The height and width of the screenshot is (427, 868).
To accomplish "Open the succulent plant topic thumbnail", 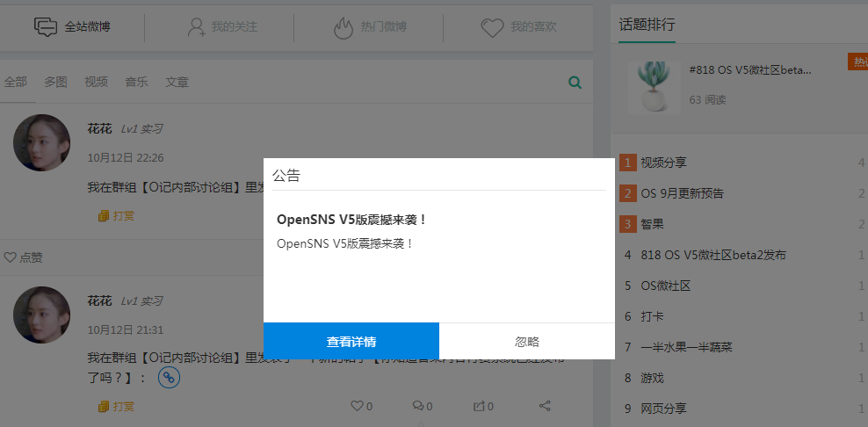I will coord(655,88).
